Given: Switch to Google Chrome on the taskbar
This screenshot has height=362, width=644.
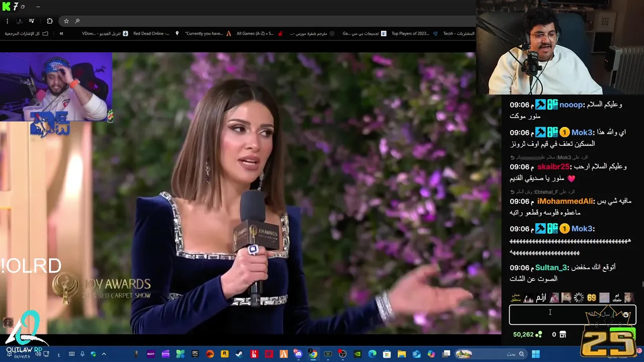Looking at the screenshot, I should pos(313,354).
